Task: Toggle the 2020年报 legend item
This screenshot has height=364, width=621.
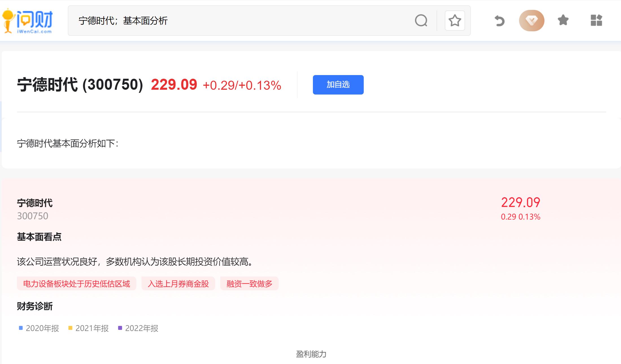Action: pyautogui.click(x=42, y=328)
